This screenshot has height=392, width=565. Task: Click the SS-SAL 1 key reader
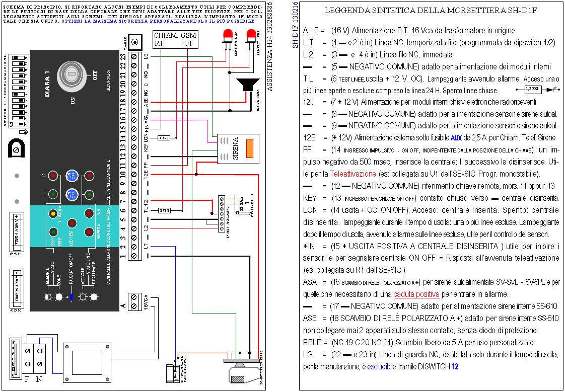[x=244, y=205]
